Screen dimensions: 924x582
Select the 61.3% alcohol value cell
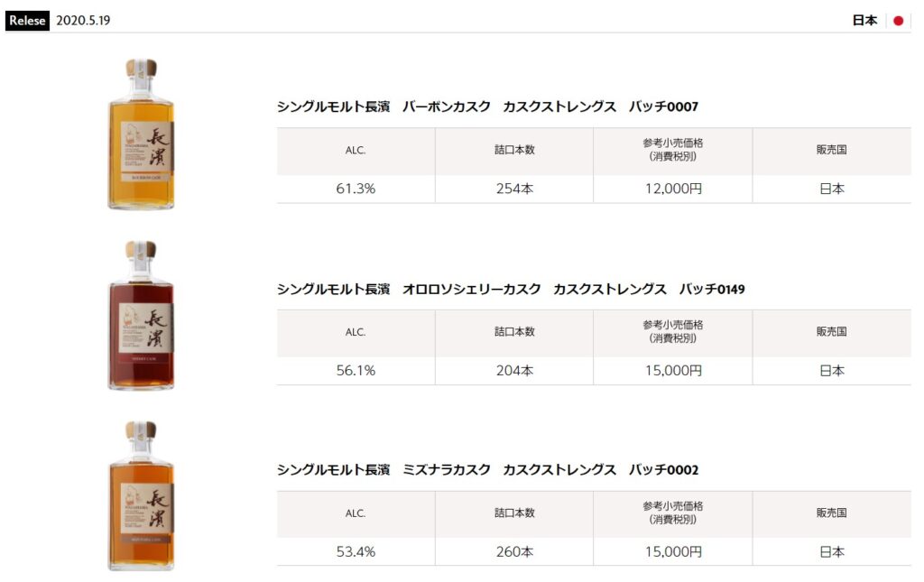[356, 189]
